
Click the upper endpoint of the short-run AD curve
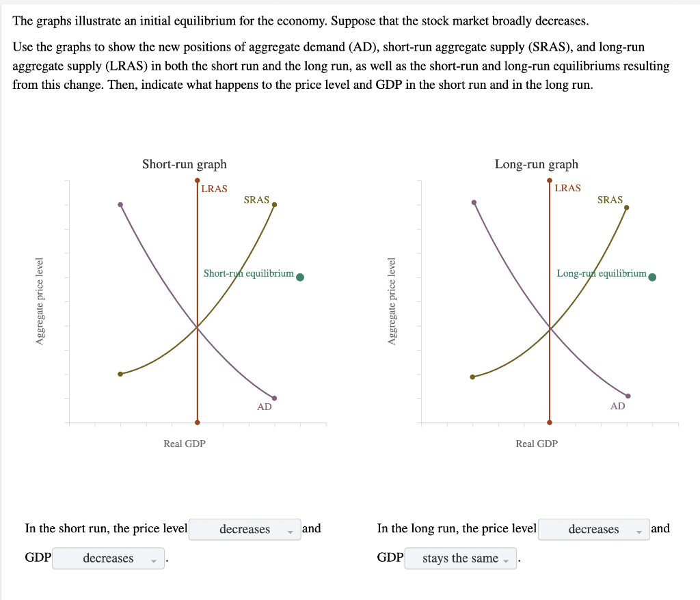120,204
